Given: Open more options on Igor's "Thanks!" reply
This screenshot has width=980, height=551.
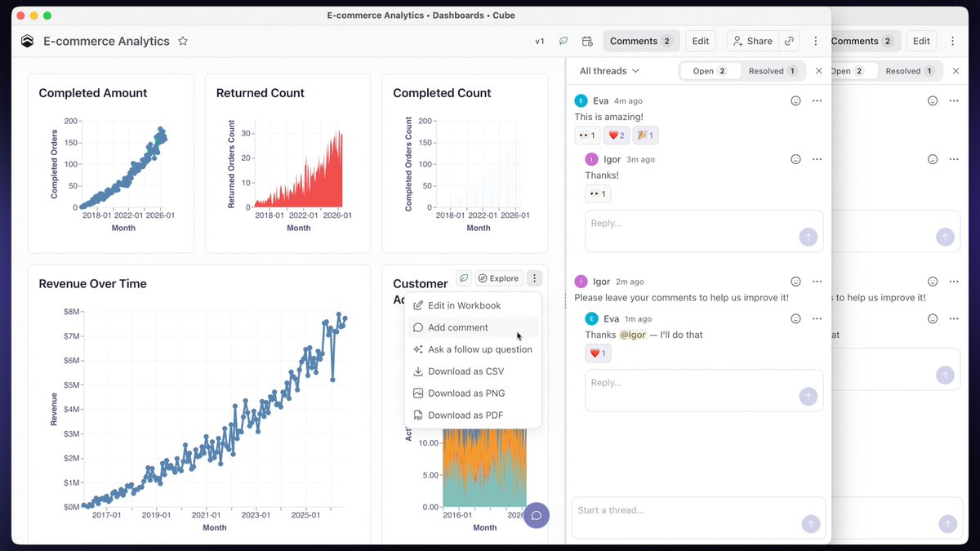Looking at the screenshot, I should point(817,159).
